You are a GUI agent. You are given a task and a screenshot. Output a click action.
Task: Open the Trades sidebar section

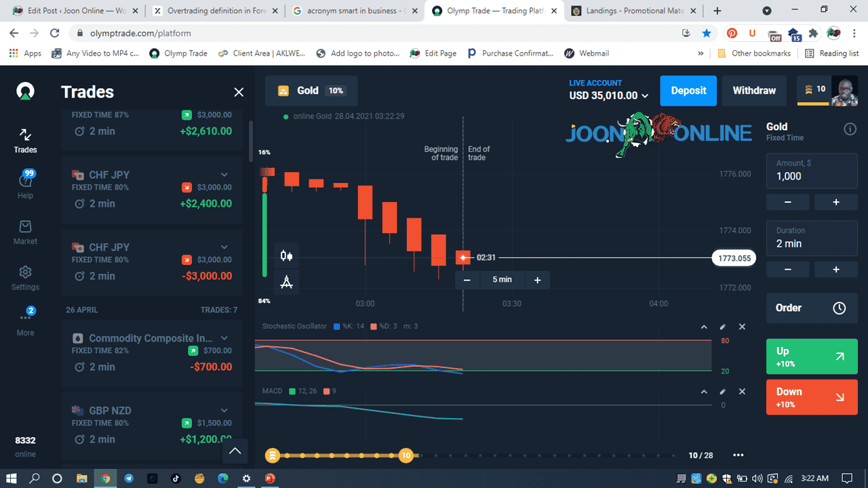25,141
